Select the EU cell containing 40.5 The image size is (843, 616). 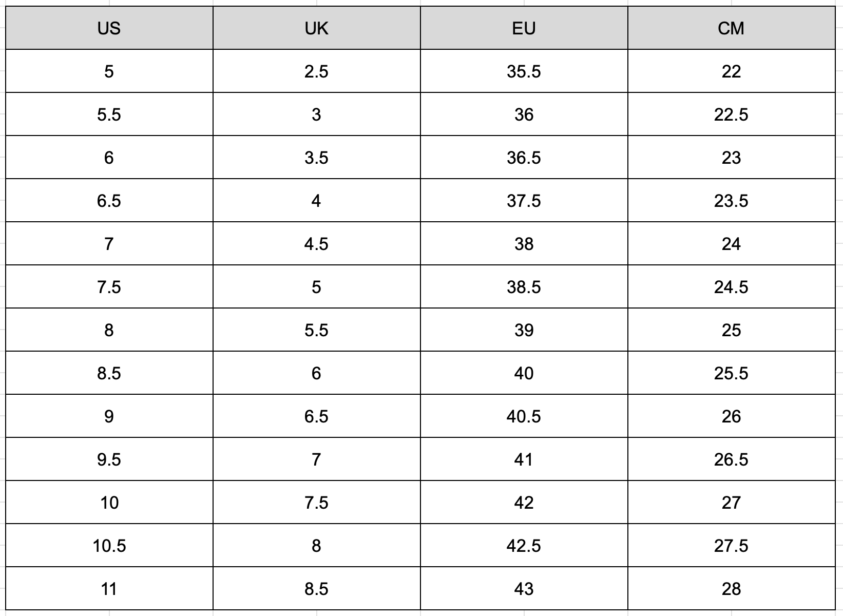(x=524, y=416)
